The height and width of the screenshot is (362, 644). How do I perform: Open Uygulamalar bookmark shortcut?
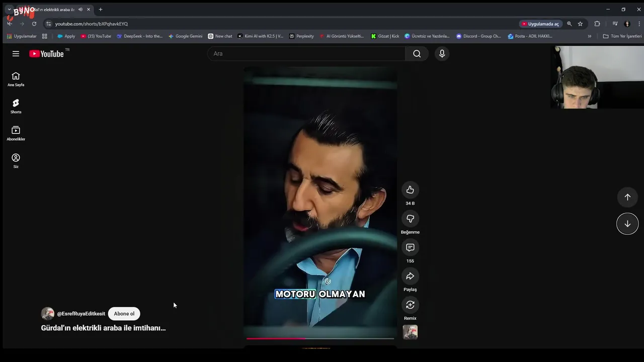click(22, 36)
